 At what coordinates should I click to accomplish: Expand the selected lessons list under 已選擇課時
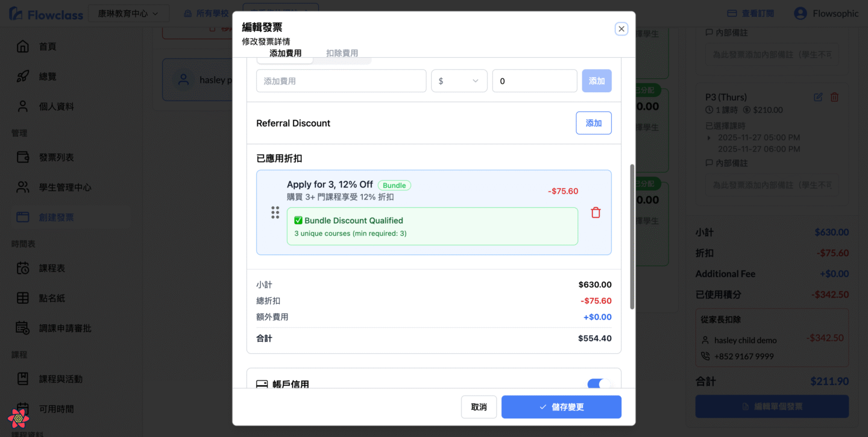coord(709,137)
